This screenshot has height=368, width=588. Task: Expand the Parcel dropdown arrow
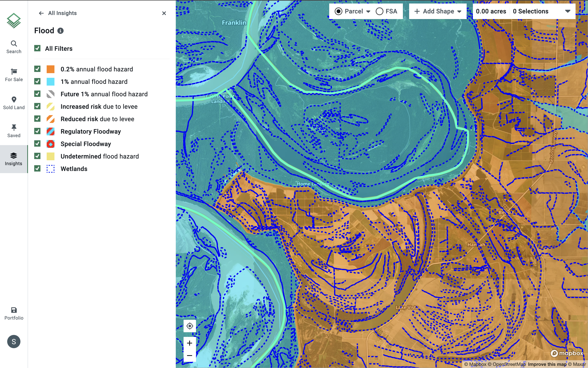click(x=368, y=11)
